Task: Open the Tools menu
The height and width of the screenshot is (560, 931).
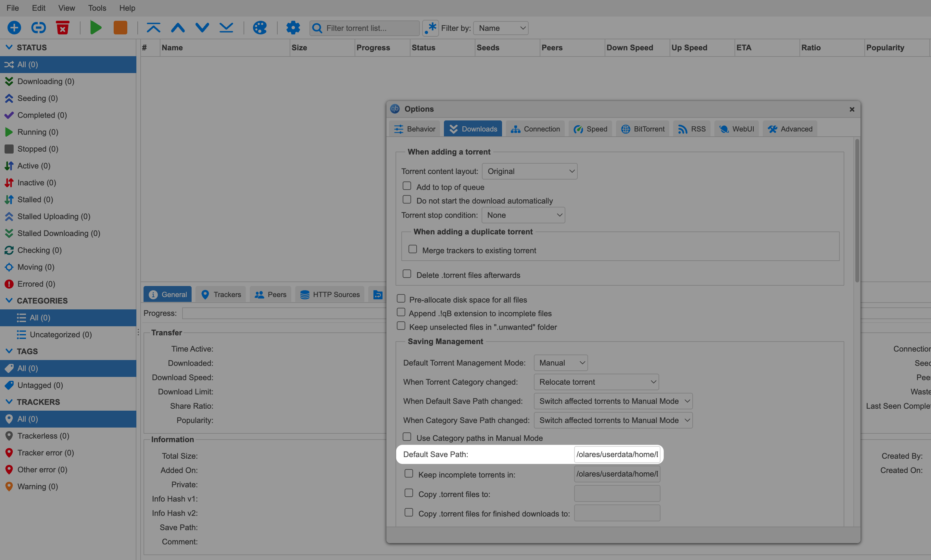Action: [x=97, y=8]
